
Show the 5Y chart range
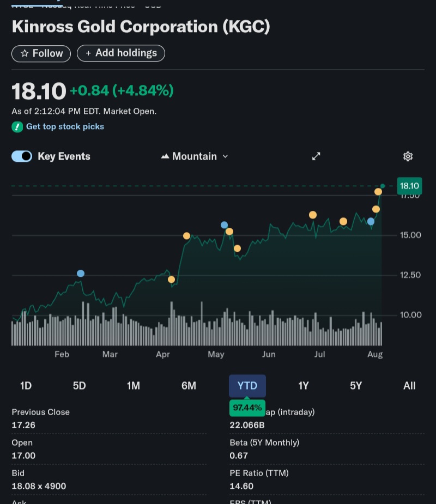pos(356,386)
